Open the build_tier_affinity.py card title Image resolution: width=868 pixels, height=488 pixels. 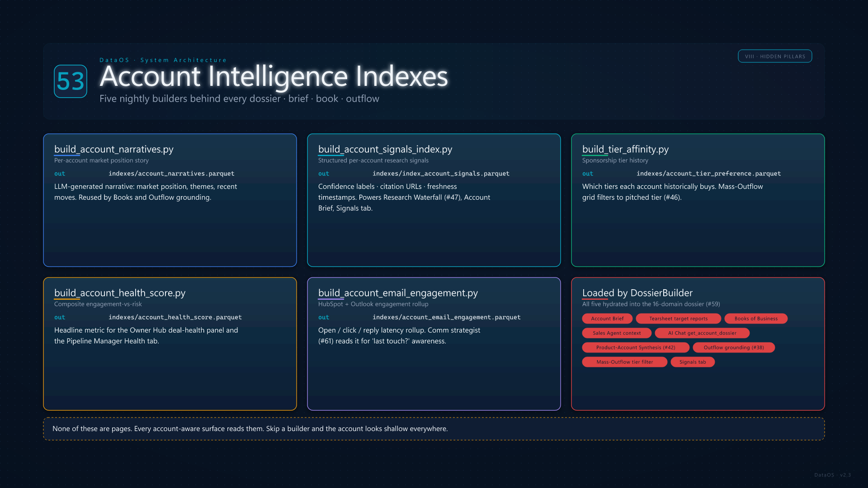[625, 149]
